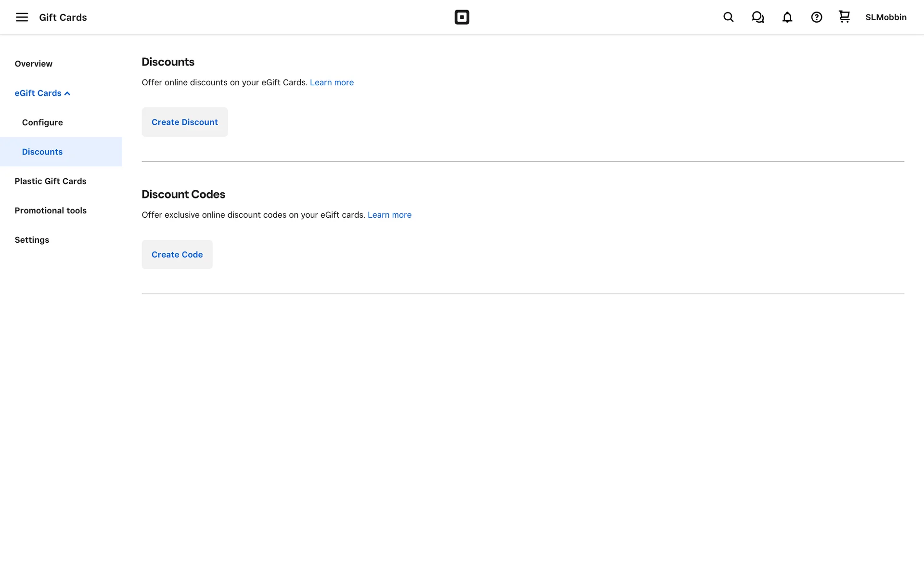Collapse the eGift Cards chevron

pyautogui.click(x=67, y=93)
